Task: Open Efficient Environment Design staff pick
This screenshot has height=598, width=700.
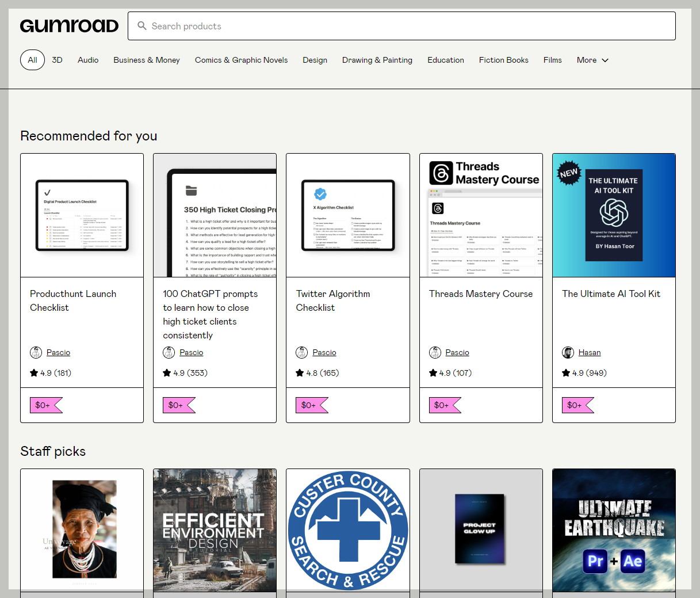Action: (215, 530)
